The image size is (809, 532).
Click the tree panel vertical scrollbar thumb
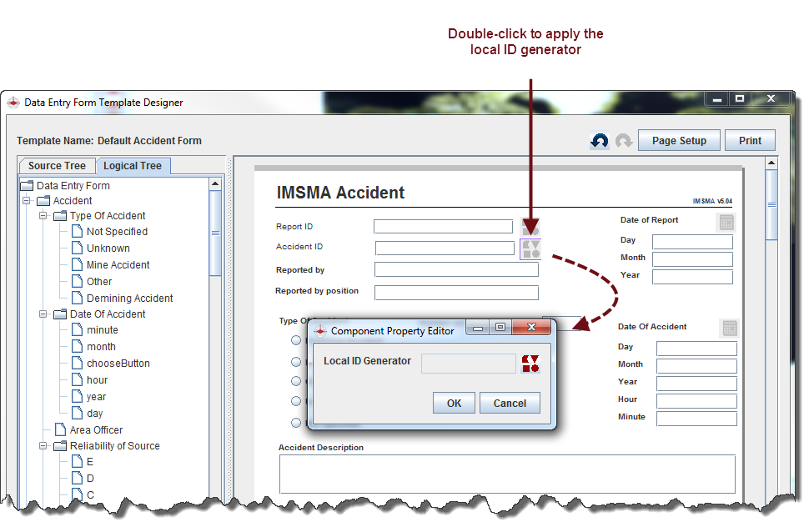coord(215,233)
